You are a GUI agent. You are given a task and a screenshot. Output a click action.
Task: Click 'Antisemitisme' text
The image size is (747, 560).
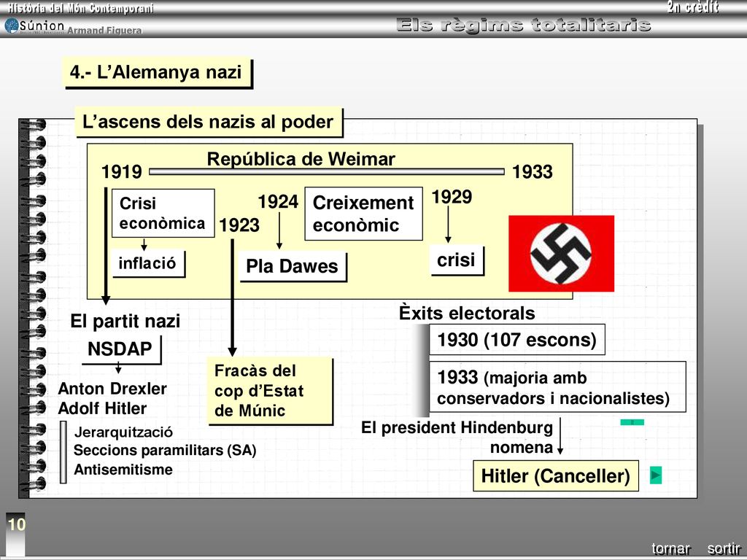[123, 470]
